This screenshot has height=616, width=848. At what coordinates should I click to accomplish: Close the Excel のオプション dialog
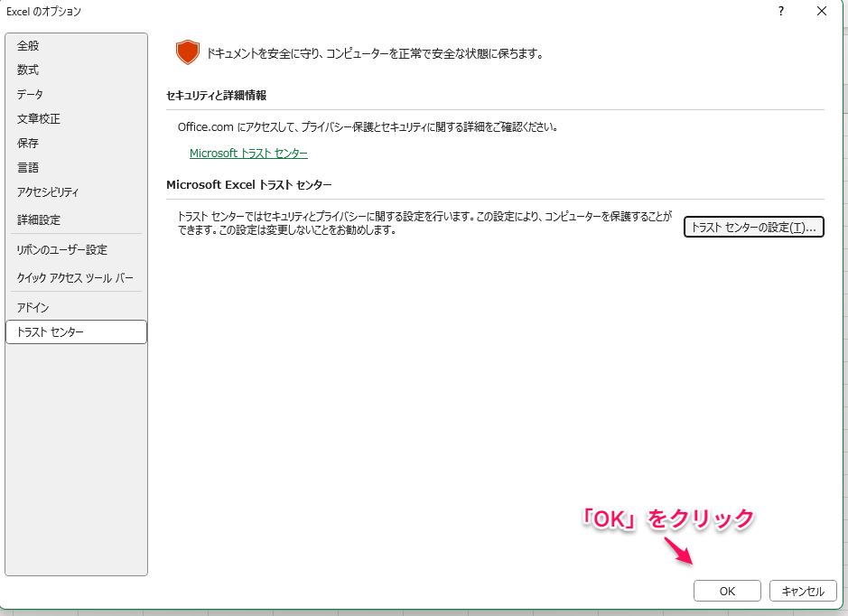click(x=822, y=12)
